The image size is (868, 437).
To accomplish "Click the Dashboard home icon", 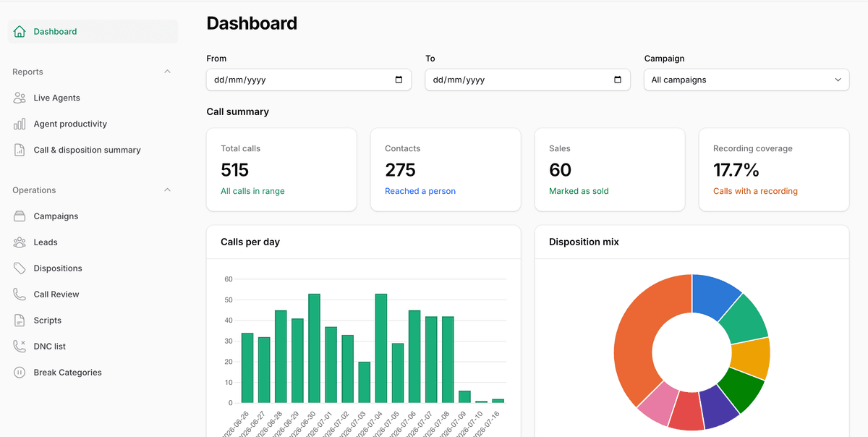I will (x=20, y=32).
